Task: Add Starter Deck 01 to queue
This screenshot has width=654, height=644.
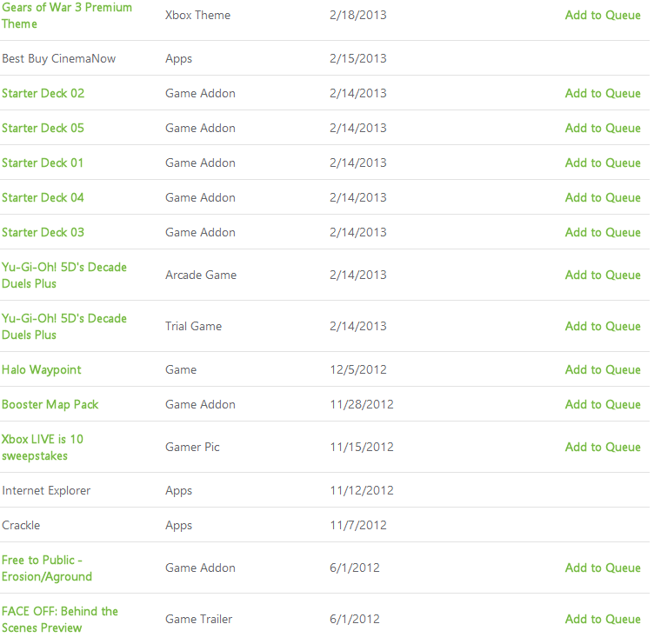Action: (x=603, y=163)
